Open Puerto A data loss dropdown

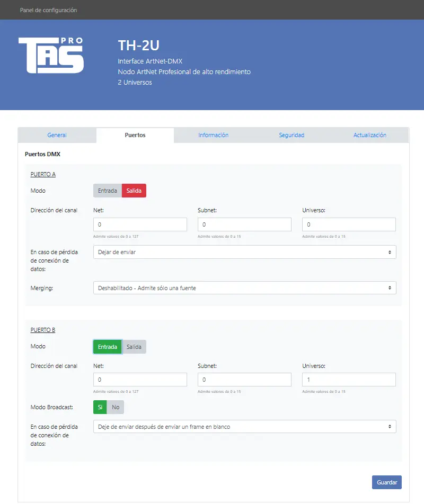[244, 252]
